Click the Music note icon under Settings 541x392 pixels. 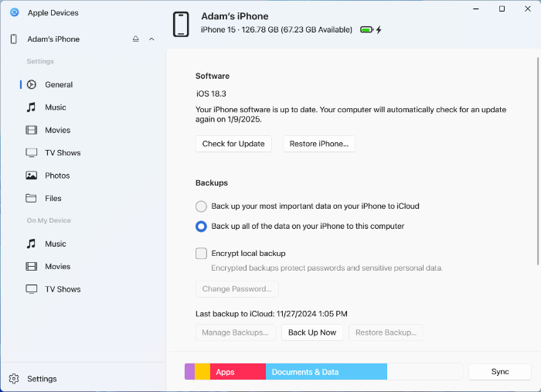tap(31, 107)
